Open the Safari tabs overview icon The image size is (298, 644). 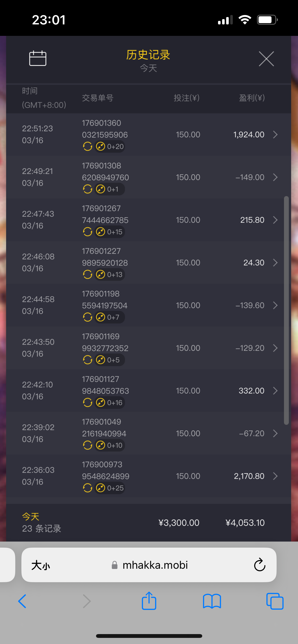(x=275, y=601)
